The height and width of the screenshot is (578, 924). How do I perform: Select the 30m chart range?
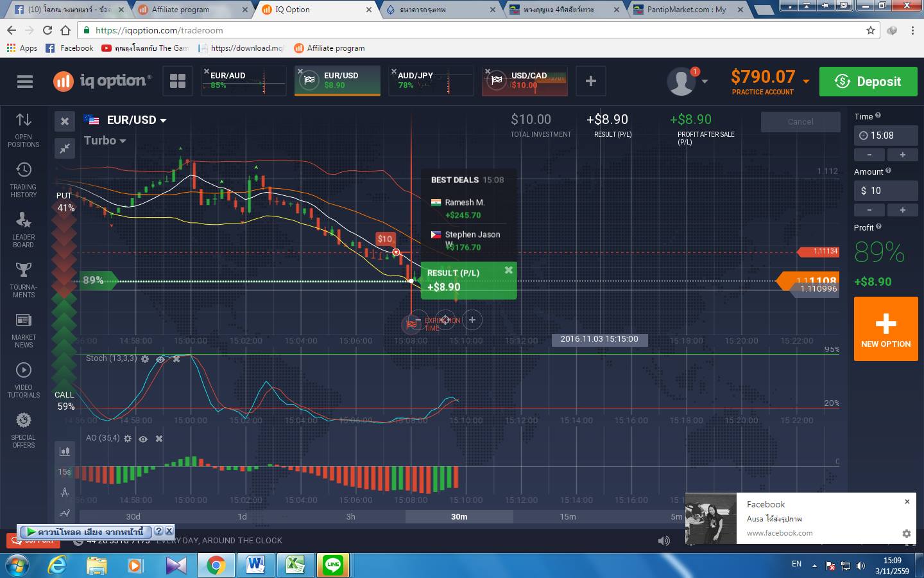point(459,516)
